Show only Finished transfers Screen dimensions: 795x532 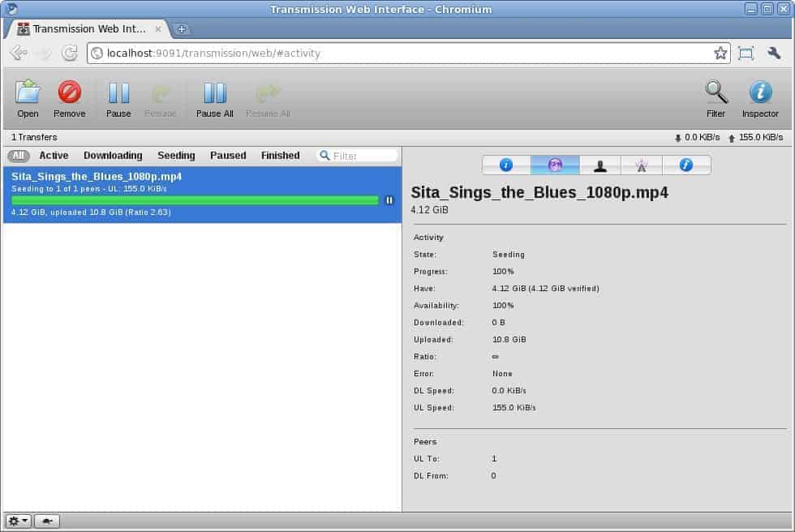click(x=280, y=155)
